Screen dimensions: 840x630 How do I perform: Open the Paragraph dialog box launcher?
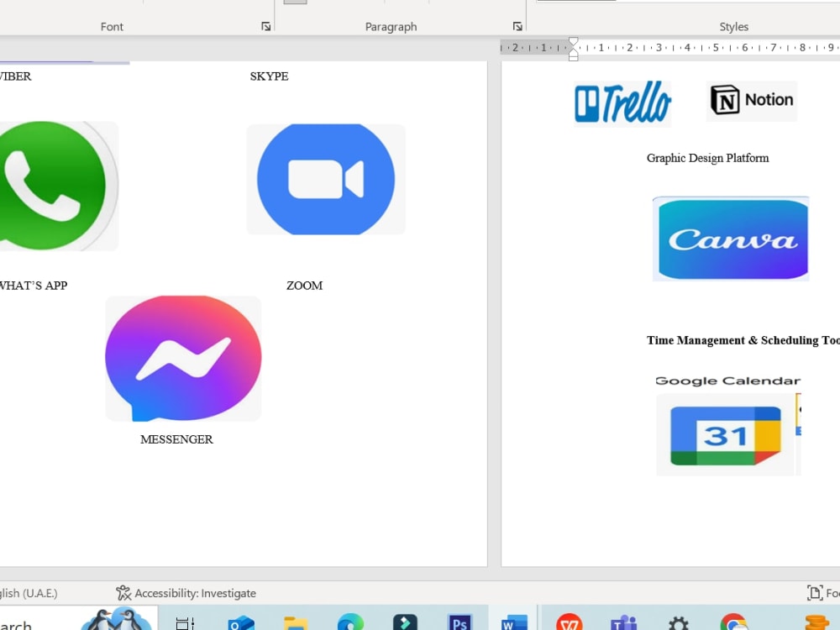point(517,26)
